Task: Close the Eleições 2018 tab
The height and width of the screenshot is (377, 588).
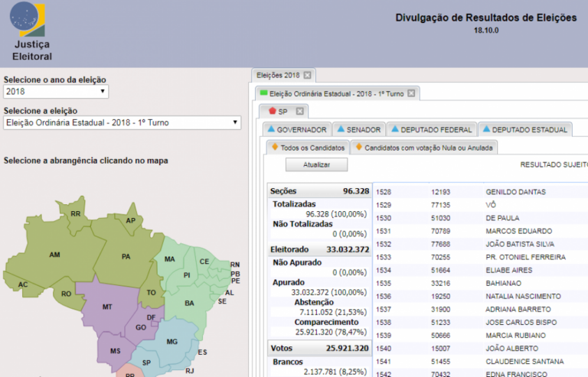Action: click(x=308, y=75)
